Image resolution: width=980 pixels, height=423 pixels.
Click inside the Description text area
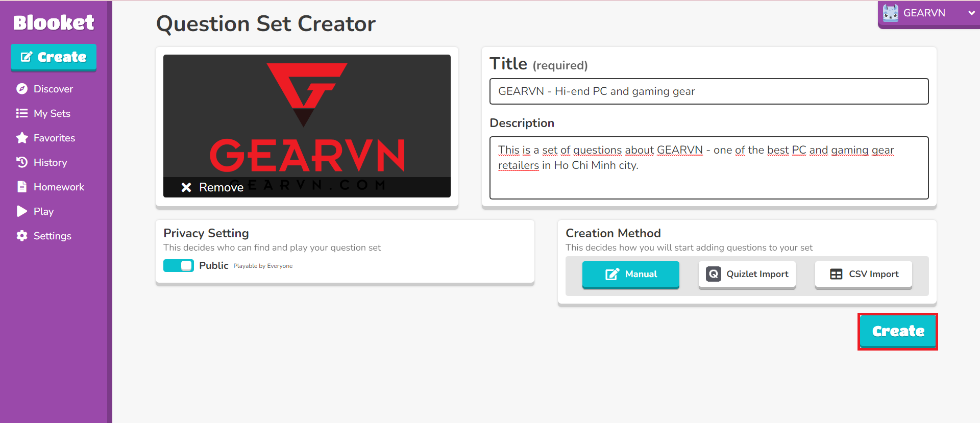[x=709, y=168]
